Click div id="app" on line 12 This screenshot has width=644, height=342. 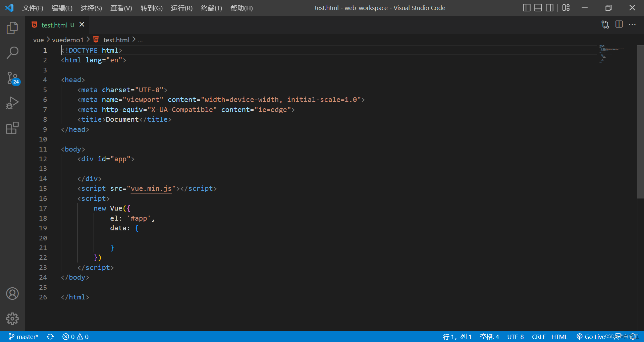click(106, 159)
